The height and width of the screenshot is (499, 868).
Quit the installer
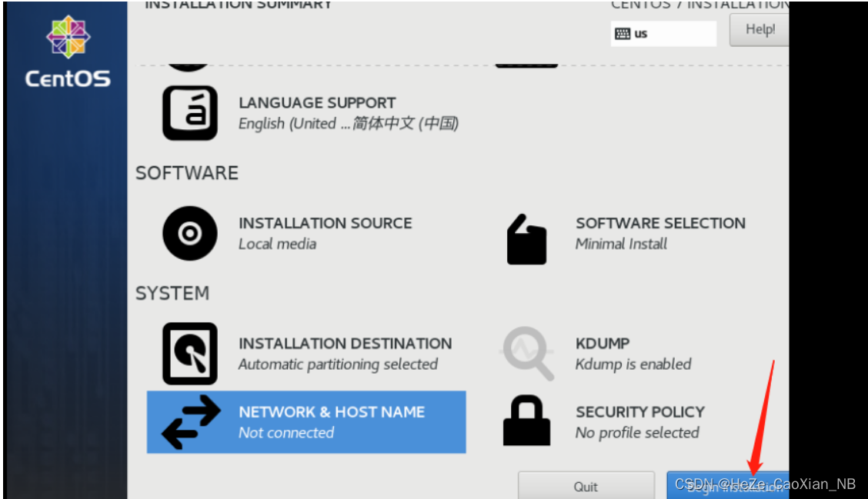(586, 485)
